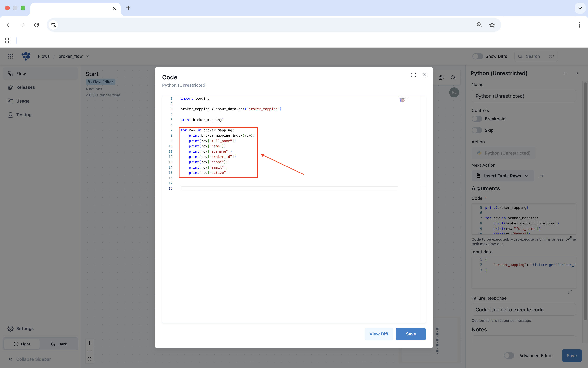Toggle the Breakpoint switch

coord(477,119)
